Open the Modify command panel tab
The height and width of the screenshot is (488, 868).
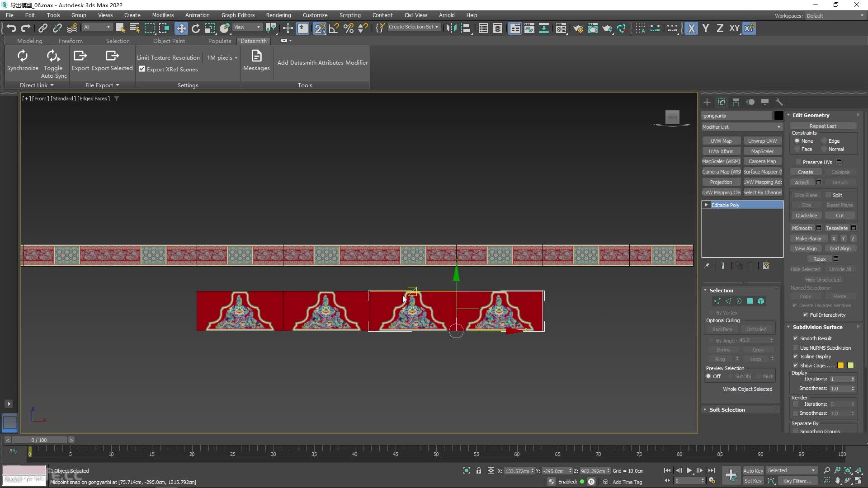tap(722, 102)
